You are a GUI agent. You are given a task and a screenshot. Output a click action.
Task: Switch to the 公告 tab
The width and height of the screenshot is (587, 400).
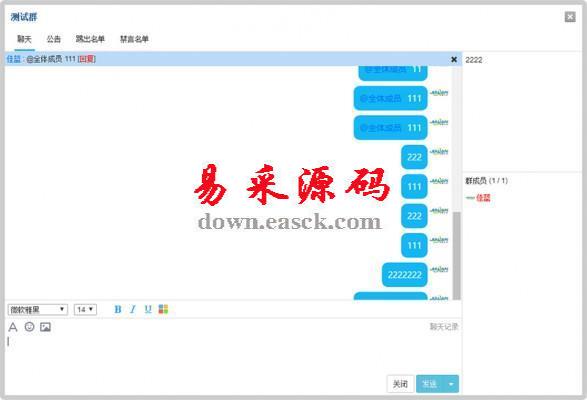click(x=54, y=39)
